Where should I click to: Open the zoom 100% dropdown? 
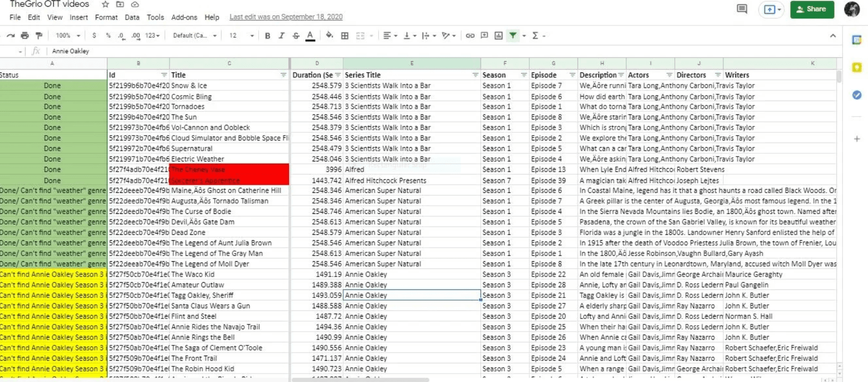(x=68, y=36)
